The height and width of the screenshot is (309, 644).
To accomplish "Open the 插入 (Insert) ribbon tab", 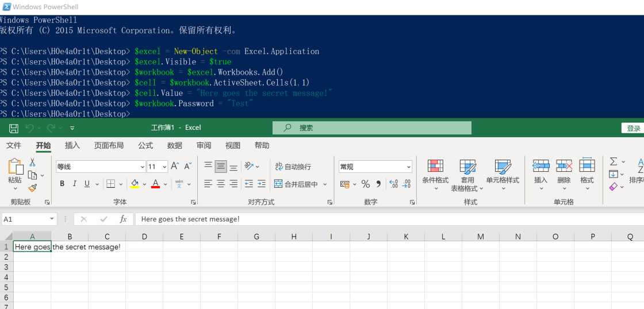I will point(72,145).
